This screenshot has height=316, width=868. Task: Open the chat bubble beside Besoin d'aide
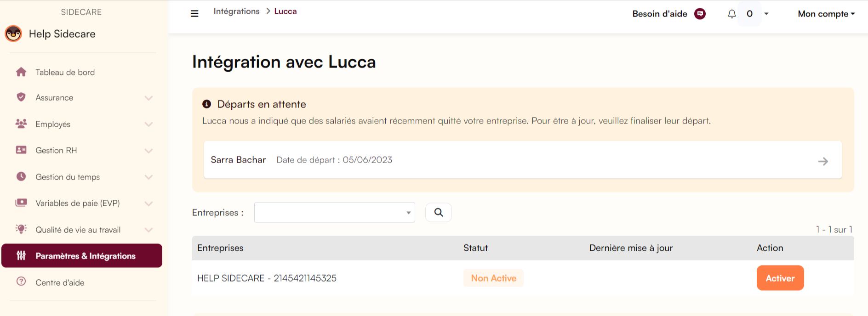(x=700, y=14)
